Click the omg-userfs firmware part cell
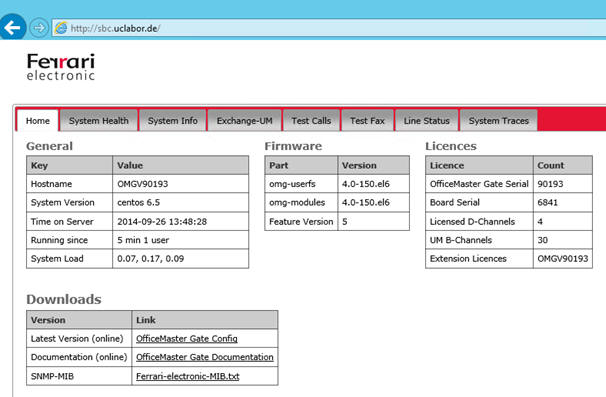The width and height of the screenshot is (606, 397). click(x=301, y=184)
